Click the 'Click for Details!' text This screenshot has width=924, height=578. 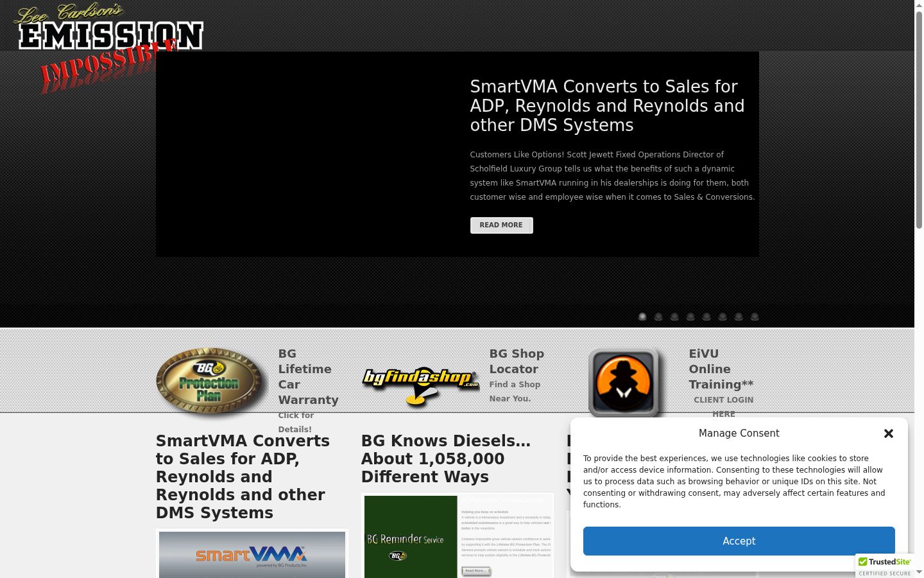tap(296, 423)
